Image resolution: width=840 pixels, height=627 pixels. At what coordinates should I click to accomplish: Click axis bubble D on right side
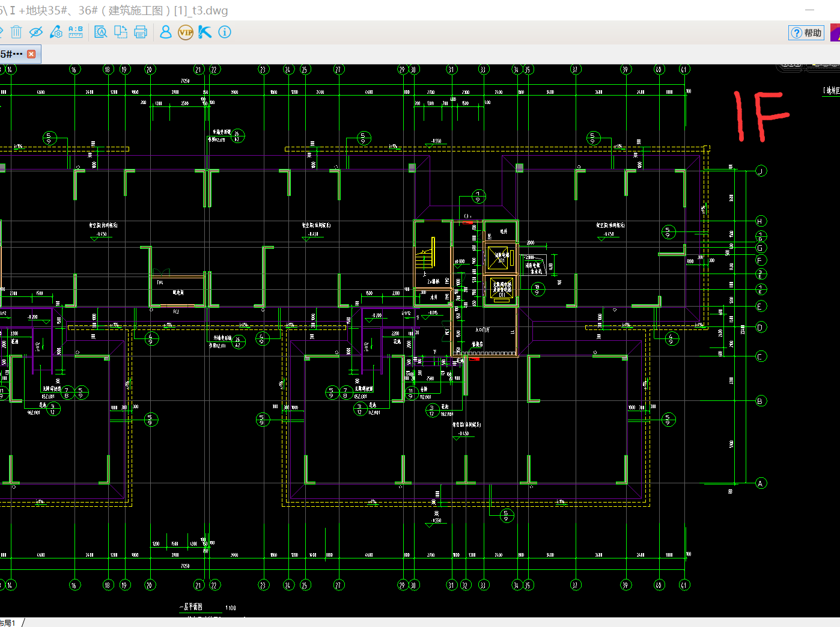coord(761,328)
